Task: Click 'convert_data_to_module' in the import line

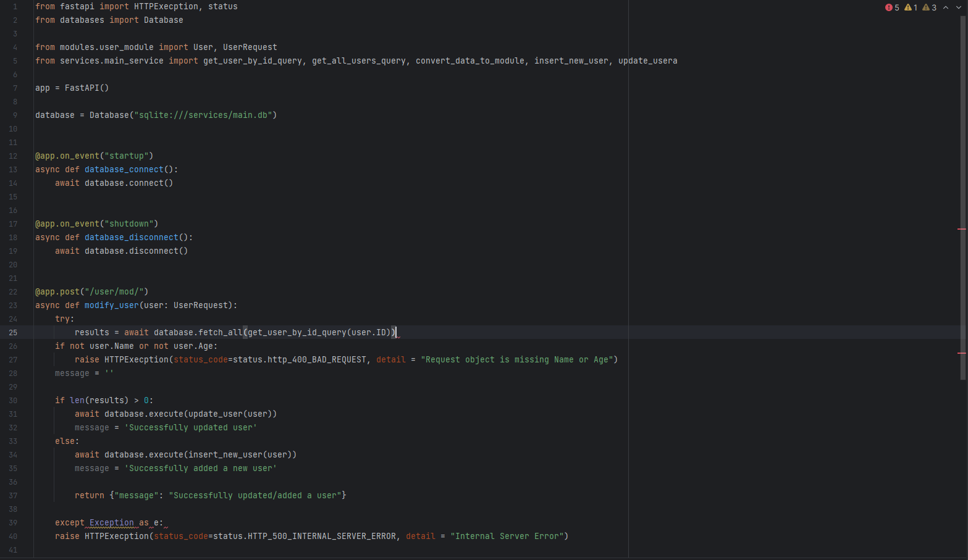Action: pos(470,61)
